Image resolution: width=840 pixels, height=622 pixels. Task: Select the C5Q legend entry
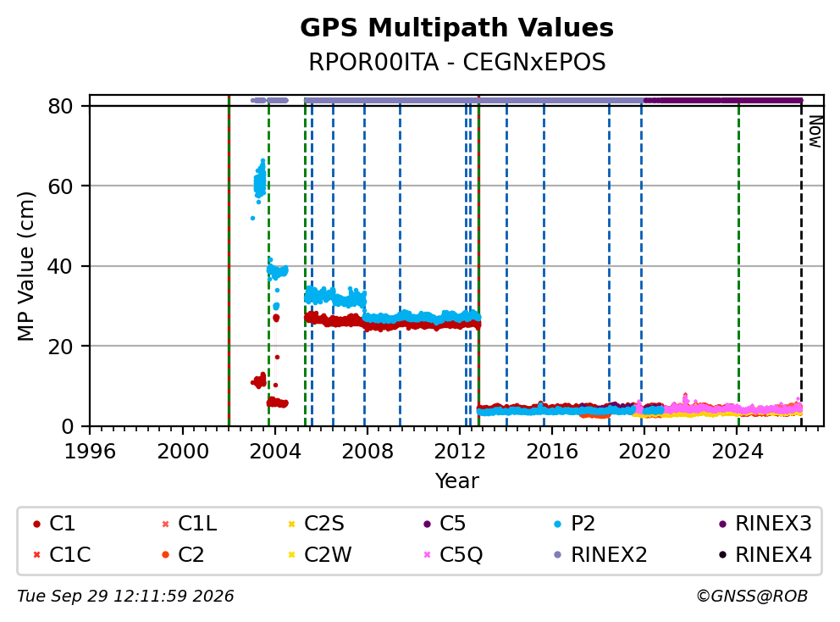(x=453, y=555)
